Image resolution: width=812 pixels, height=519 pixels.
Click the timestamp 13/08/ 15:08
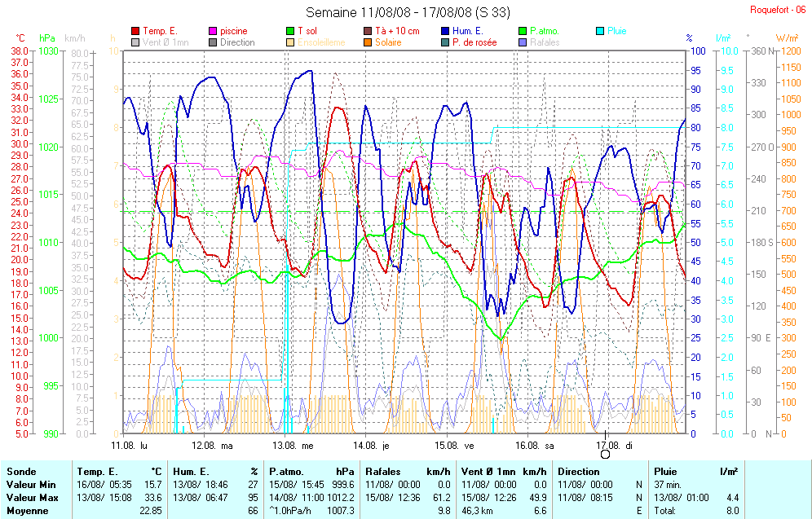point(104,498)
